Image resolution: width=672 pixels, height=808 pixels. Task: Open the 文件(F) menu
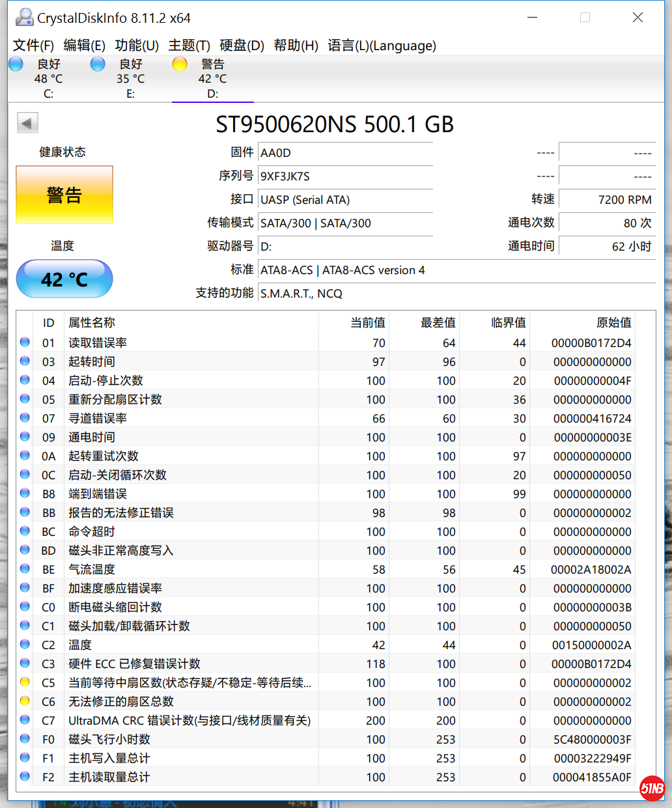[33, 46]
